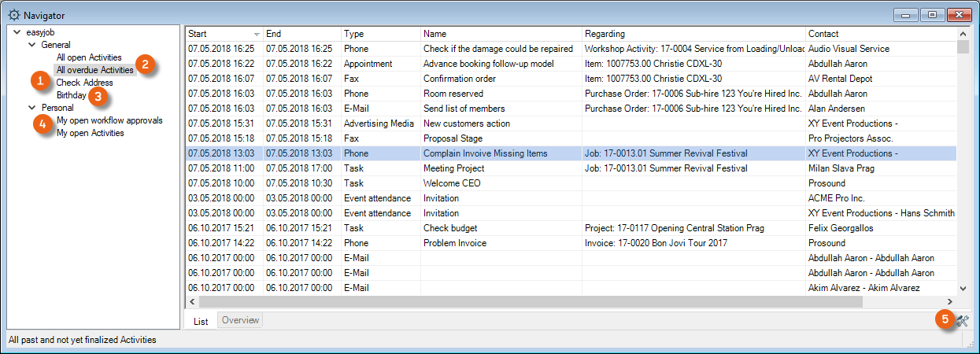Select the Birthday tree entry
The width and height of the screenshot is (980, 354).
click(x=71, y=95)
